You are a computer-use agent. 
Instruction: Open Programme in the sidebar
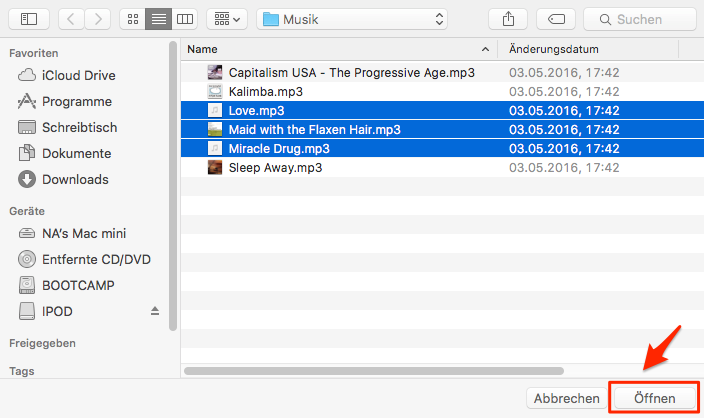[76, 101]
